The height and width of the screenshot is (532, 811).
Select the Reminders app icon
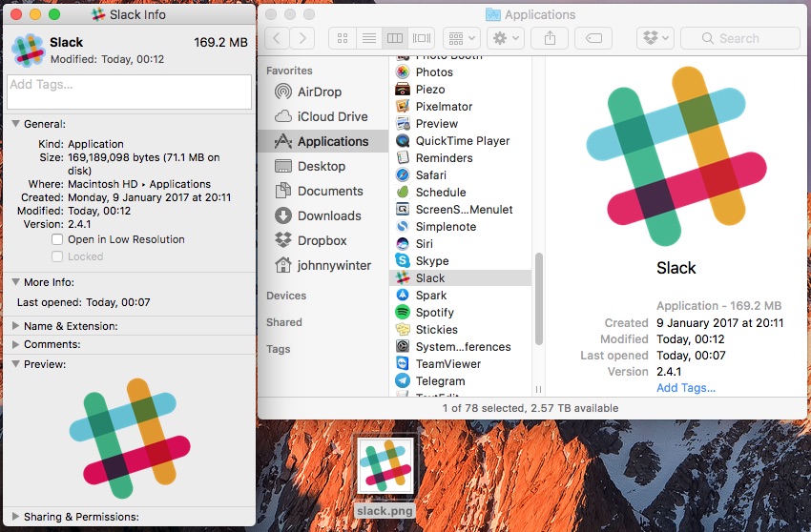click(403, 157)
